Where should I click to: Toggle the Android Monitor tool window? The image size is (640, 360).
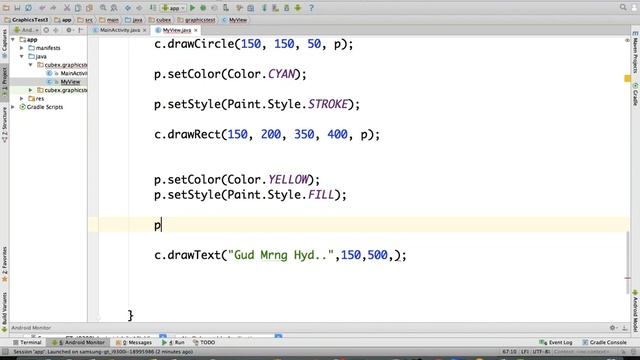tap(78, 342)
